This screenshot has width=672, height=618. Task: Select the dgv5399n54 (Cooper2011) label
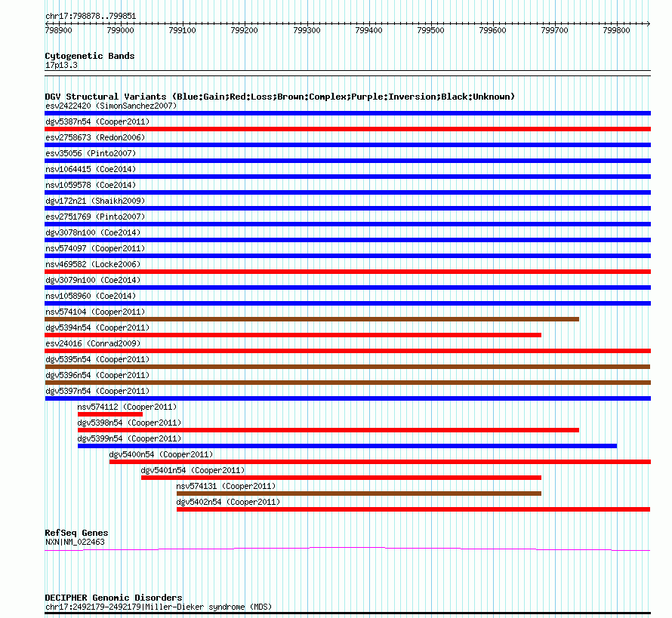(x=129, y=438)
